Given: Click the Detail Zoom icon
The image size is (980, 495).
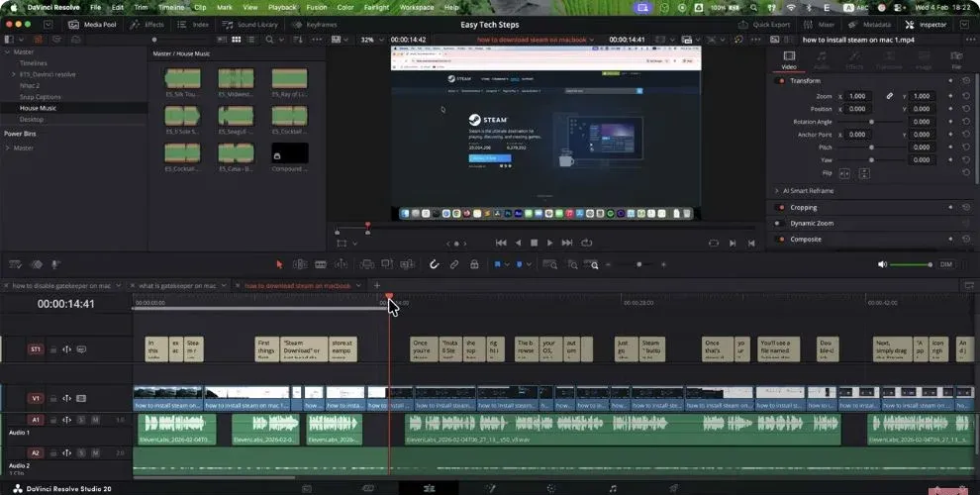Looking at the screenshot, I should pyautogui.click(x=572, y=264).
